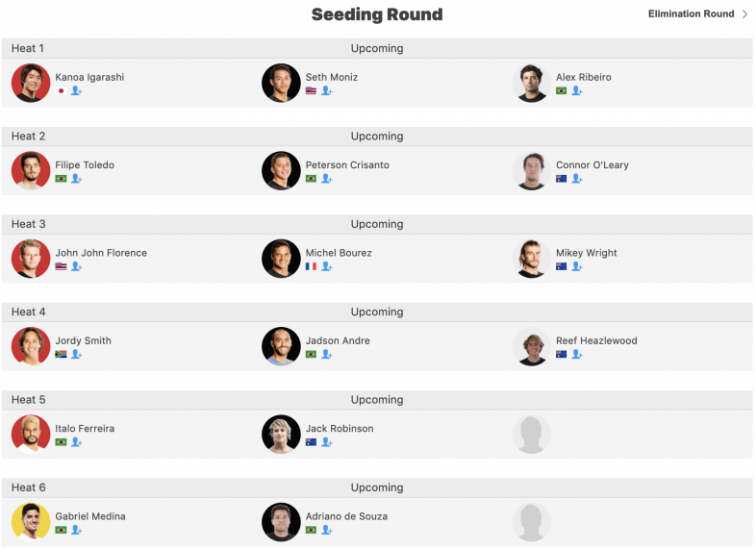
Task: Follow Michel Bourez using the add-user icon
Action: click(x=326, y=266)
